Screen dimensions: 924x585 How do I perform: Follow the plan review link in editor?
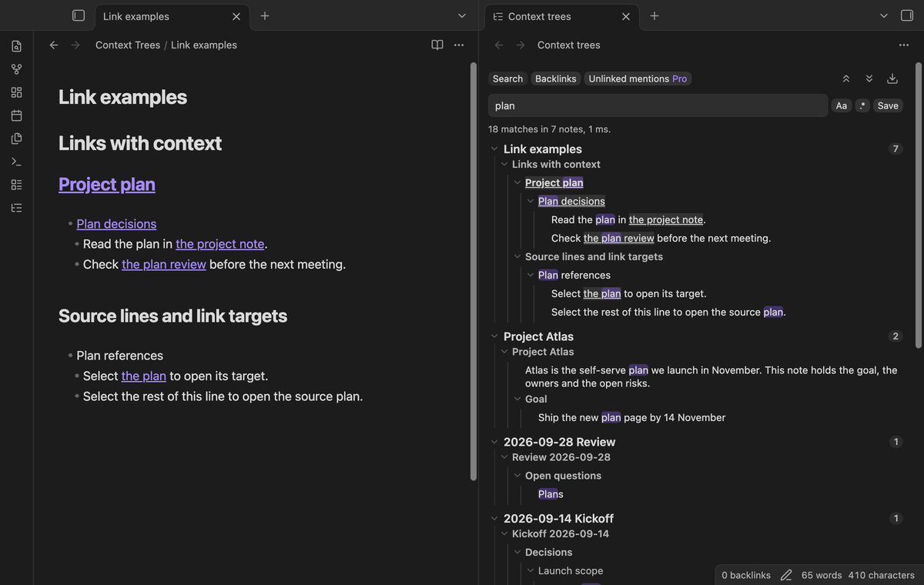point(164,264)
